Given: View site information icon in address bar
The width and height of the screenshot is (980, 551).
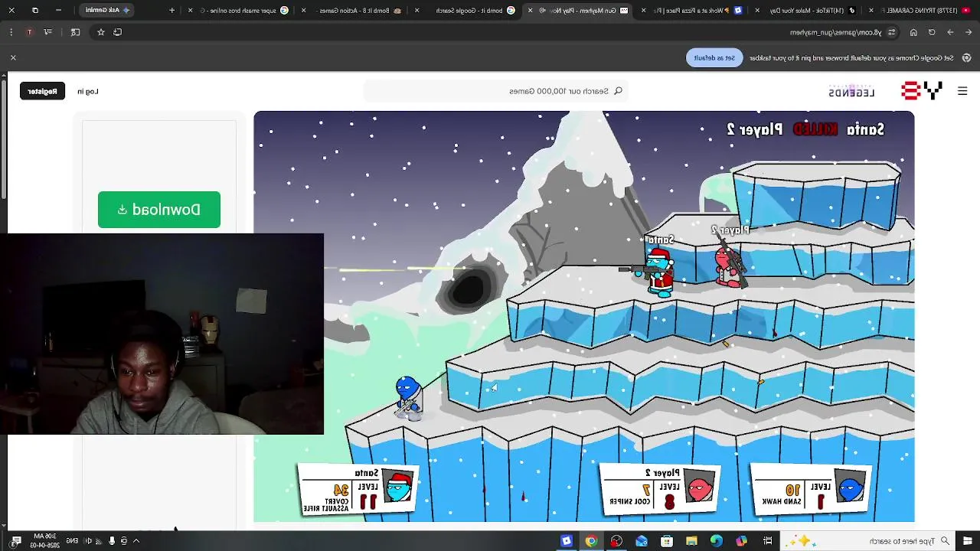Looking at the screenshot, I should tap(892, 32).
